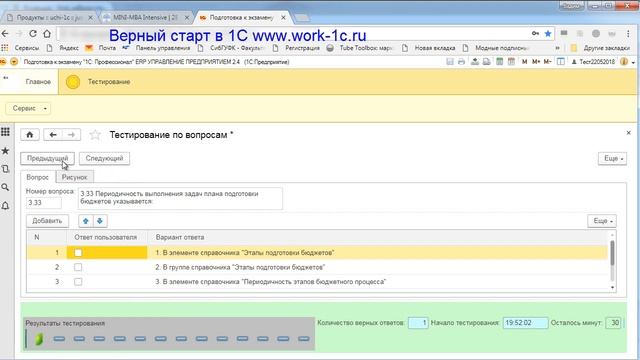Image resolution: width=640 pixels, height=360 pixels.
Task: Close the Тестирование по вопросам form
Action: (629, 133)
